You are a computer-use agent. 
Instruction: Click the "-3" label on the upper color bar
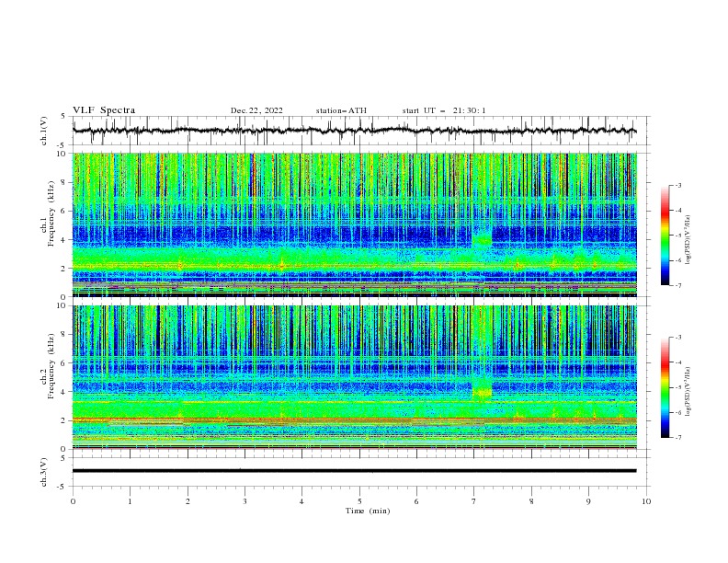click(677, 185)
